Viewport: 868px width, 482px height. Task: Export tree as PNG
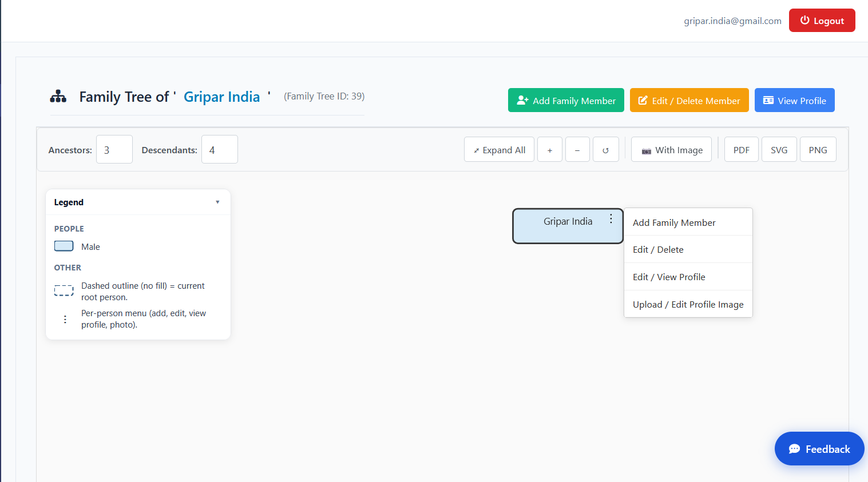818,150
